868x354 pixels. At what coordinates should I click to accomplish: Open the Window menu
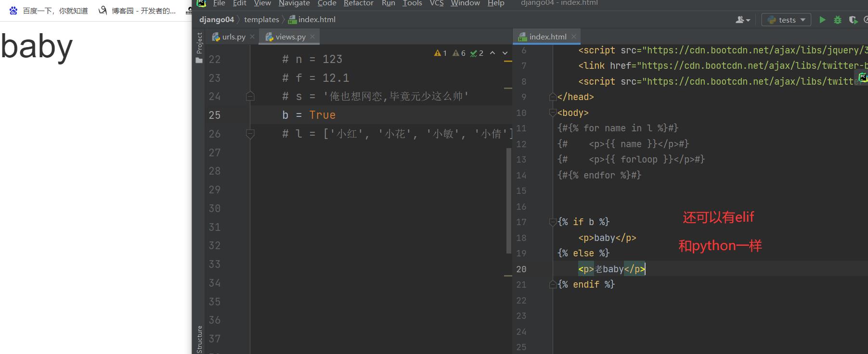(465, 3)
